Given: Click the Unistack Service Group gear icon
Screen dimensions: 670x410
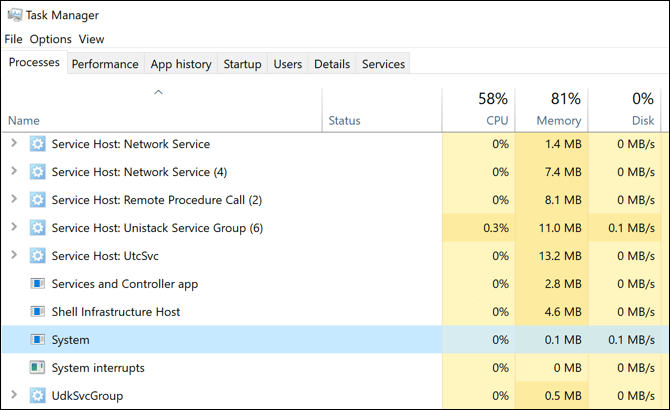Looking at the screenshot, I should (38, 228).
